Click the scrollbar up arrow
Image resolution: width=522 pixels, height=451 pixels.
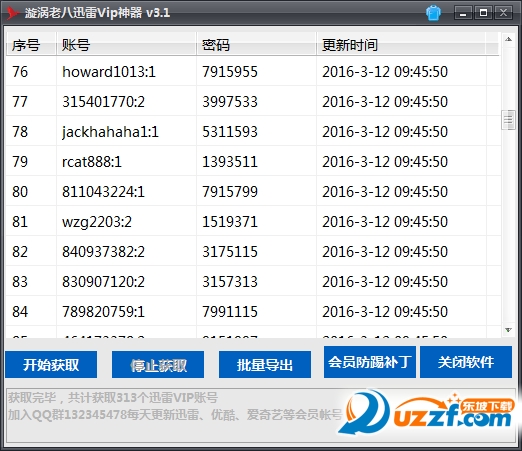tap(508, 39)
